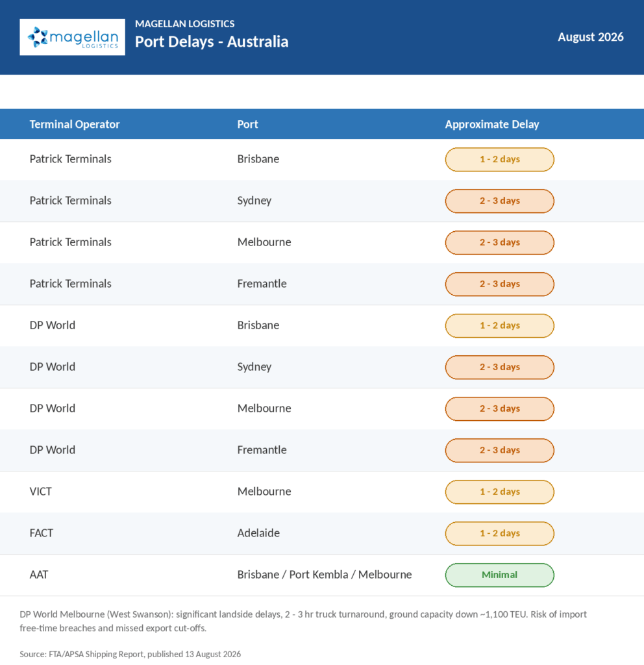Click the 'August 2026' date
Image resolution: width=644 pixels, height=665 pixels.
pos(591,37)
